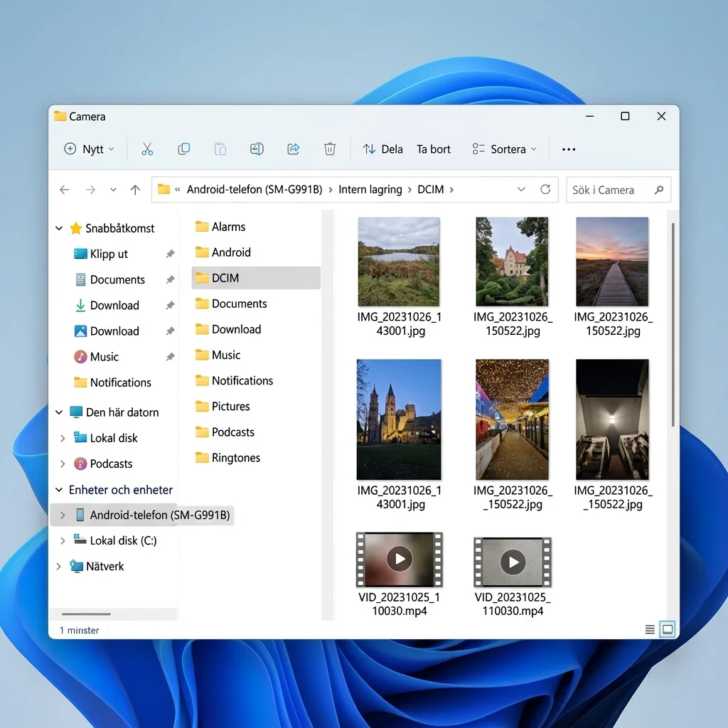728x728 pixels.
Task: Switch to large thumbnails view icon
Action: 668,629
